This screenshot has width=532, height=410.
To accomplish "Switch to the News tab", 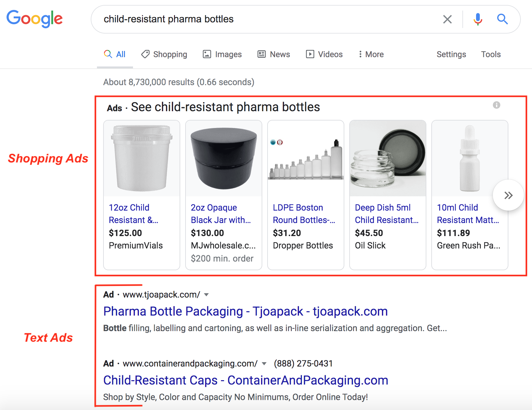I will pyautogui.click(x=274, y=54).
